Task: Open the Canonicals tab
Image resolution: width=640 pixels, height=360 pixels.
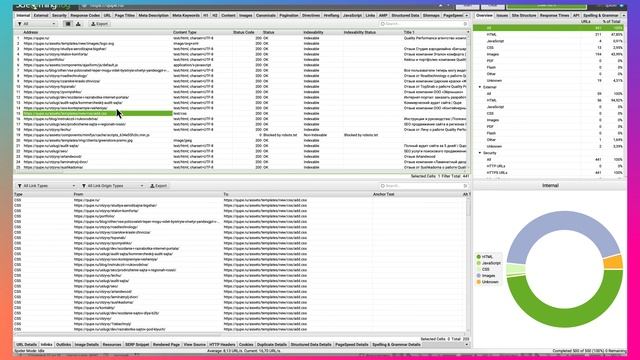Action: [266, 15]
